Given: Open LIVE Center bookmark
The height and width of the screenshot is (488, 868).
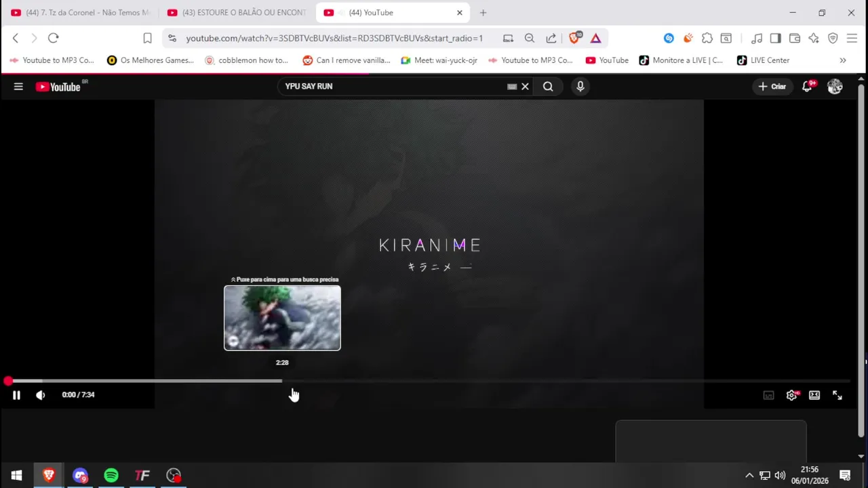Looking at the screenshot, I should pyautogui.click(x=764, y=60).
